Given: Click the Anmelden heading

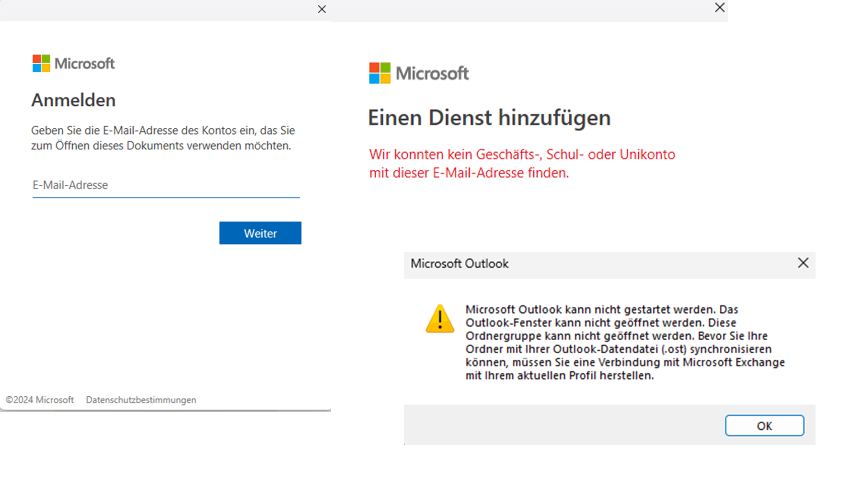Looking at the screenshot, I should point(73,100).
